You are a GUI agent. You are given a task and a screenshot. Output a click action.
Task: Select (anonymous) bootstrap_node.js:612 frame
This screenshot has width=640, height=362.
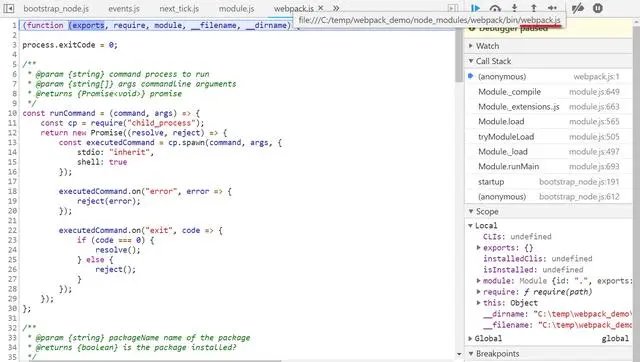point(548,197)
